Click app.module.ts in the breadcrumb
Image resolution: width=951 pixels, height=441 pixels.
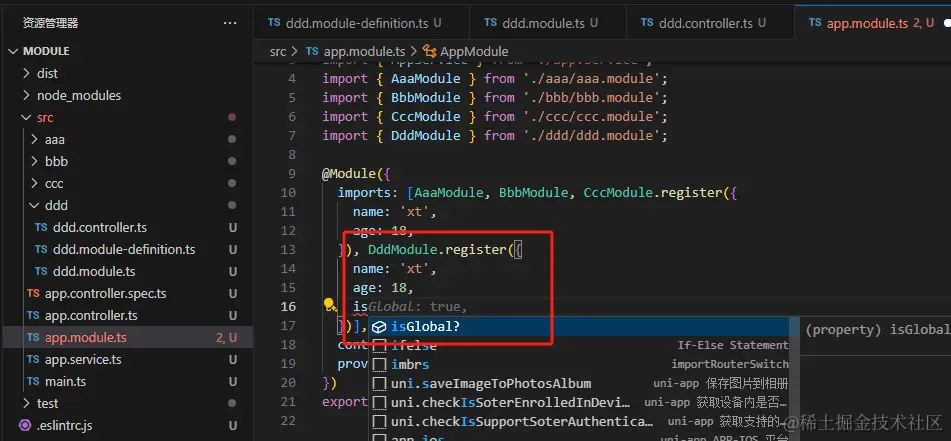pos(364,52)
